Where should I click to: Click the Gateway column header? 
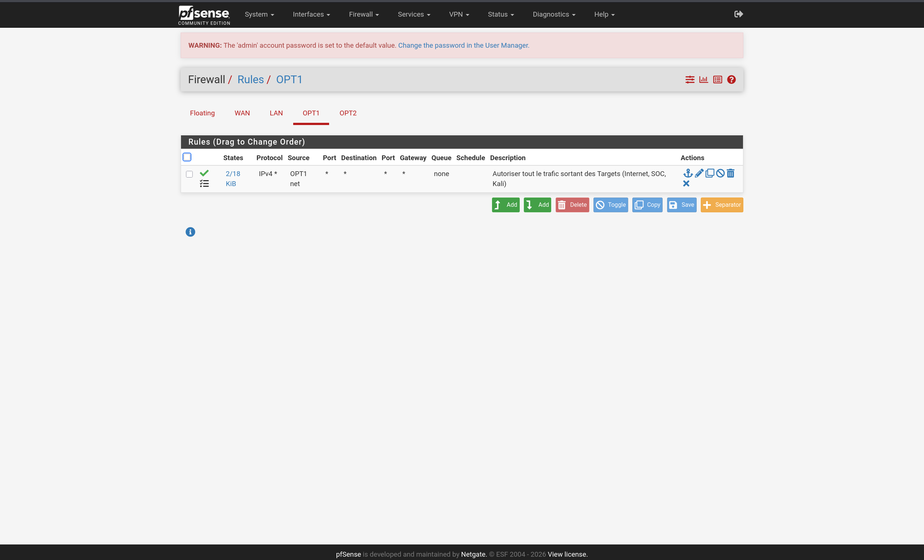[413, 158]
